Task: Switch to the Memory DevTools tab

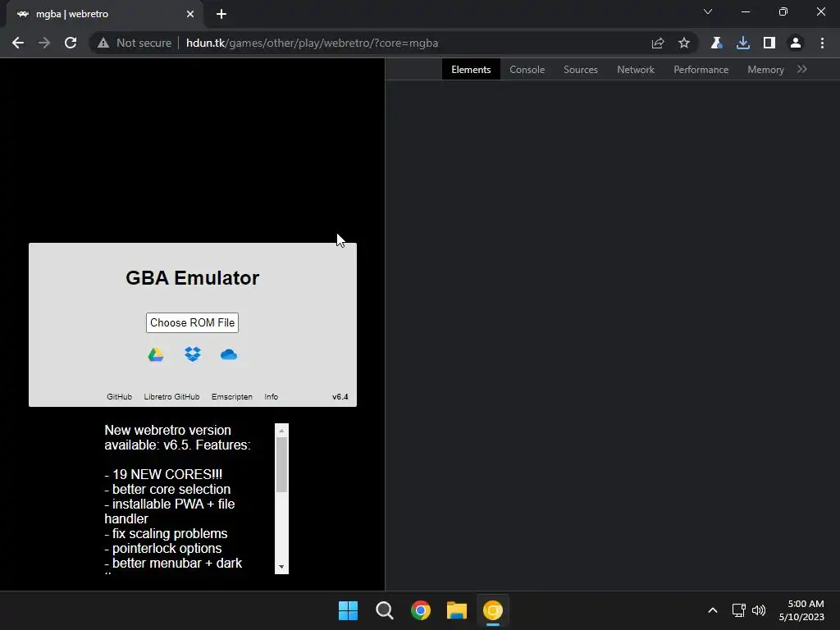Action: click(765, 70)
